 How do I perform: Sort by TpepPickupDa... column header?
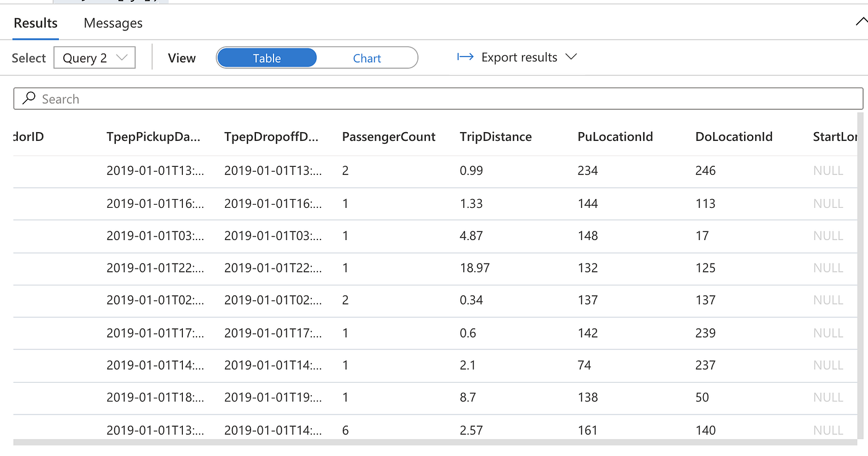point(154,137)
